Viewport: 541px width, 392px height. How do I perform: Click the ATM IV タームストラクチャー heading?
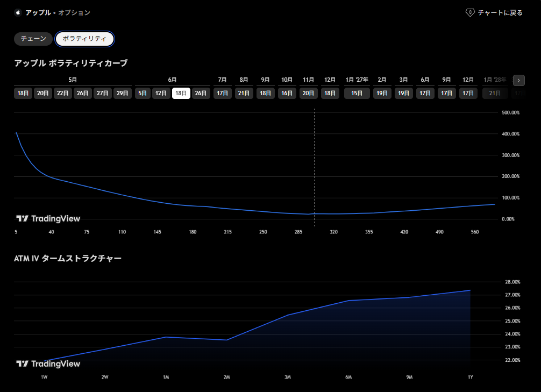(x=68, y=259)
